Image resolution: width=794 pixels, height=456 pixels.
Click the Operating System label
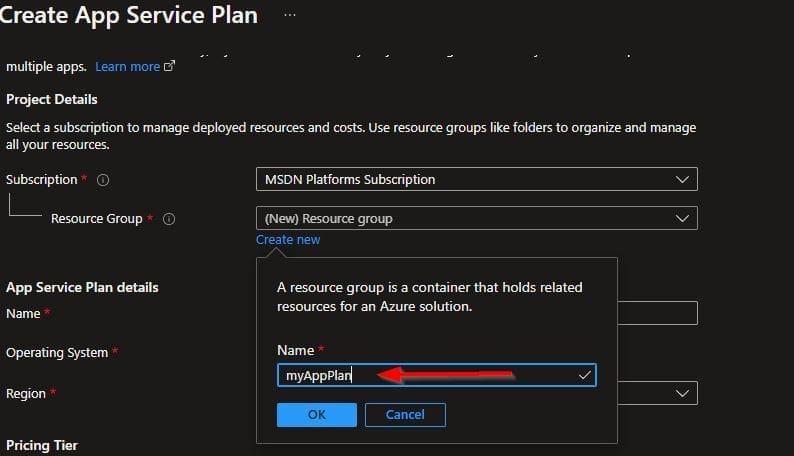pos(57,353)
